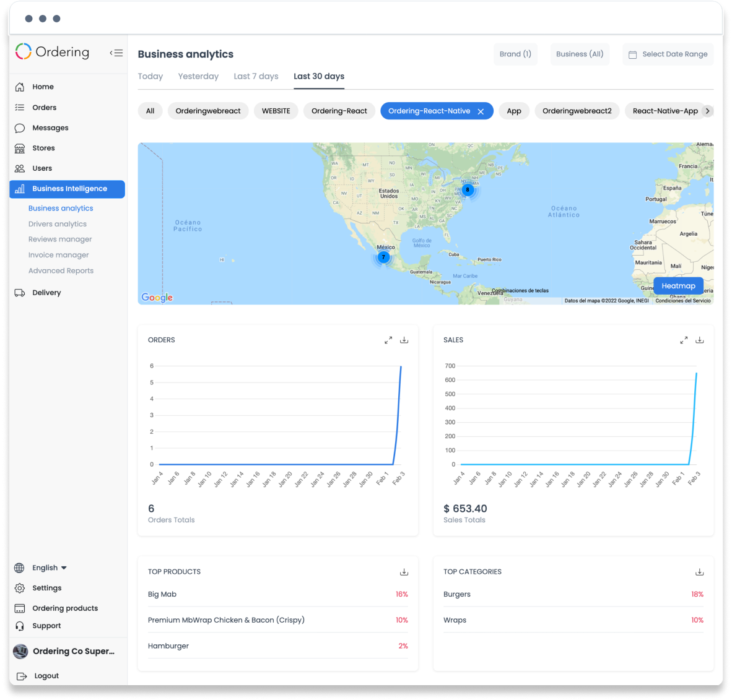Expand the ORDERS chart to fullscreen
Screen dimensions: 732x700
pyautogui.click(x=388, y=340)
